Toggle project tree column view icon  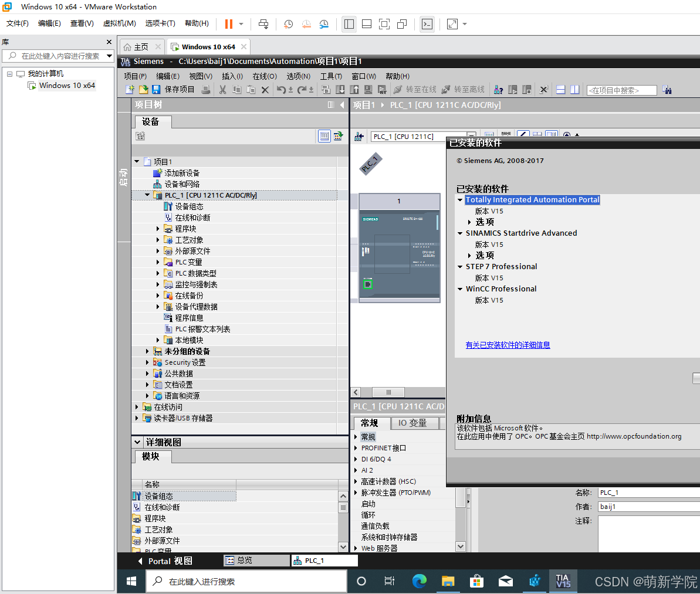(331, 105)
